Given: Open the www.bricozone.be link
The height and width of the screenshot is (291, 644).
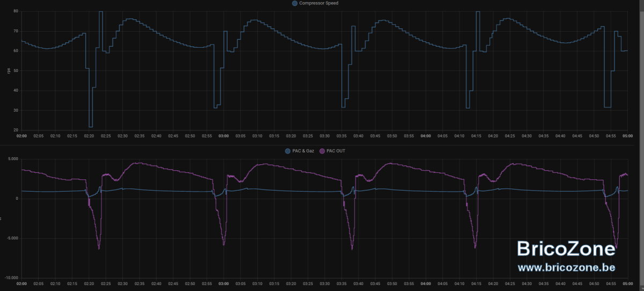Looking at the screenshot, I should (x=566, y=267).
